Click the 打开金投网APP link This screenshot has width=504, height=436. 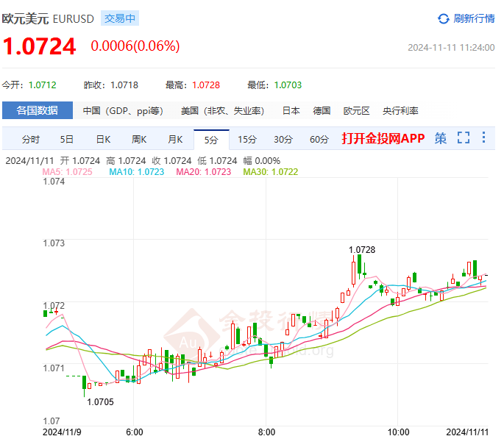[x=383, y=138]
